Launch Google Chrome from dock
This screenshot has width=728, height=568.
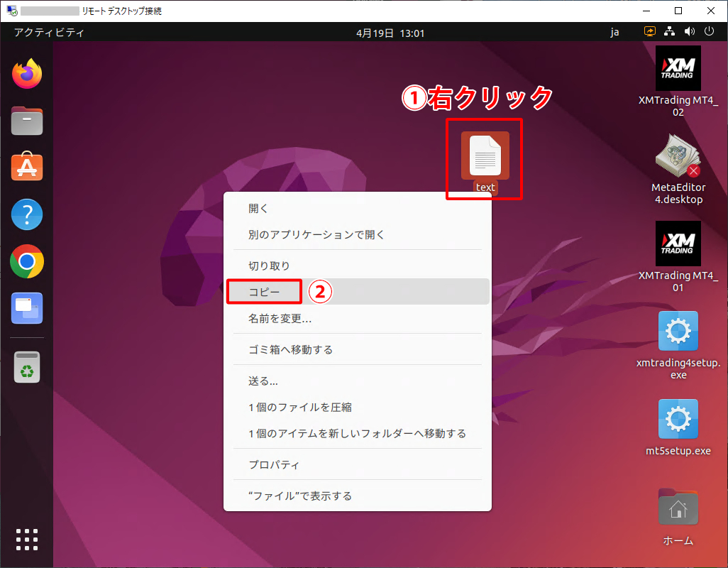point(27,262)
